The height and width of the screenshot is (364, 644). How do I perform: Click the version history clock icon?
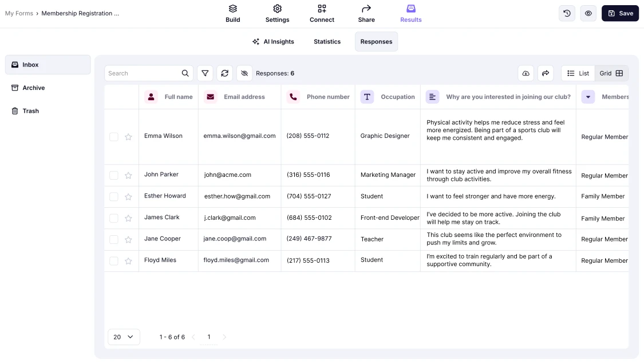coord(566,13)
